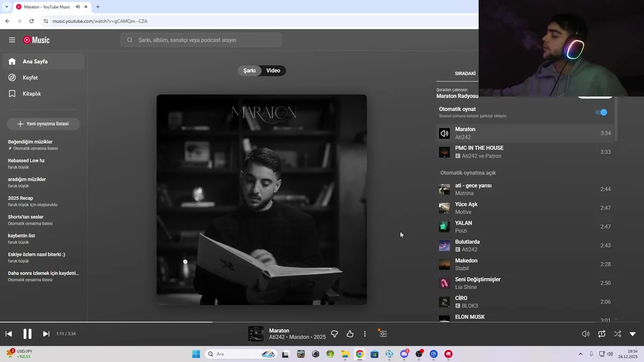Select the SIRADAKİ tab
The height and width of the screenshot is (362, 644).
click(x=465, y=73)
